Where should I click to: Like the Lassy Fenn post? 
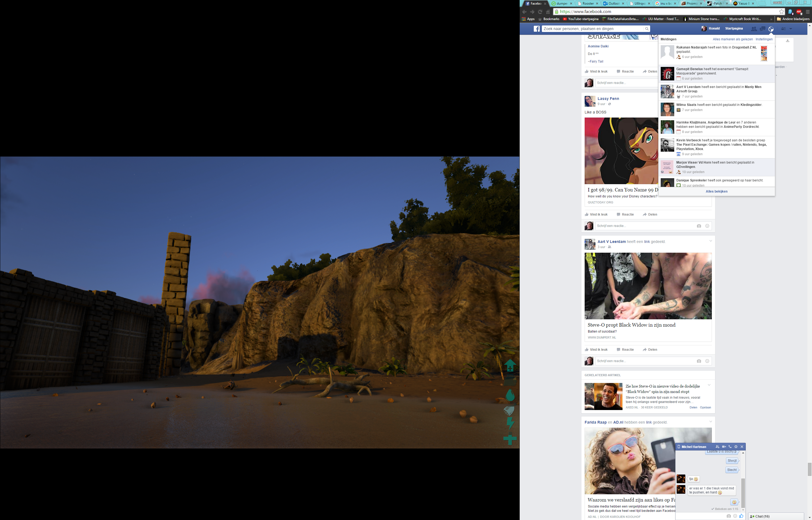tap(596, 214)
